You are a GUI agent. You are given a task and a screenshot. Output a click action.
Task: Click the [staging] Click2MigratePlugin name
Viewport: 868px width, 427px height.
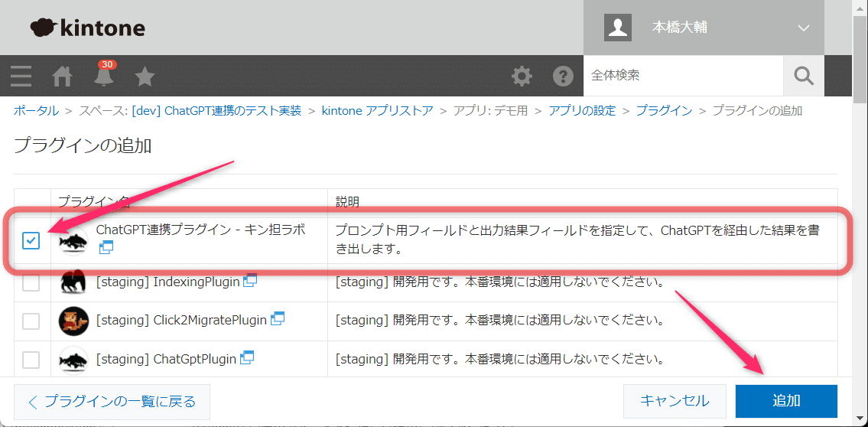click(x=181, y=320)
